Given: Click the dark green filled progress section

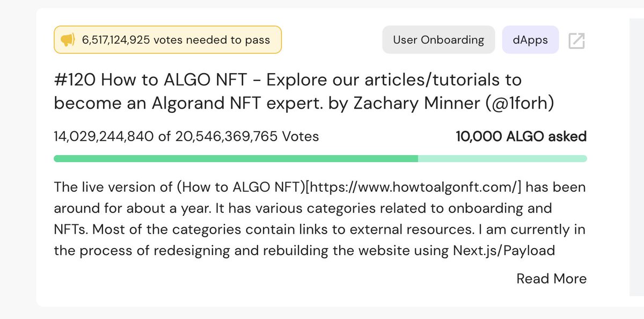Looking at the screenshot, I should point(236,158).
